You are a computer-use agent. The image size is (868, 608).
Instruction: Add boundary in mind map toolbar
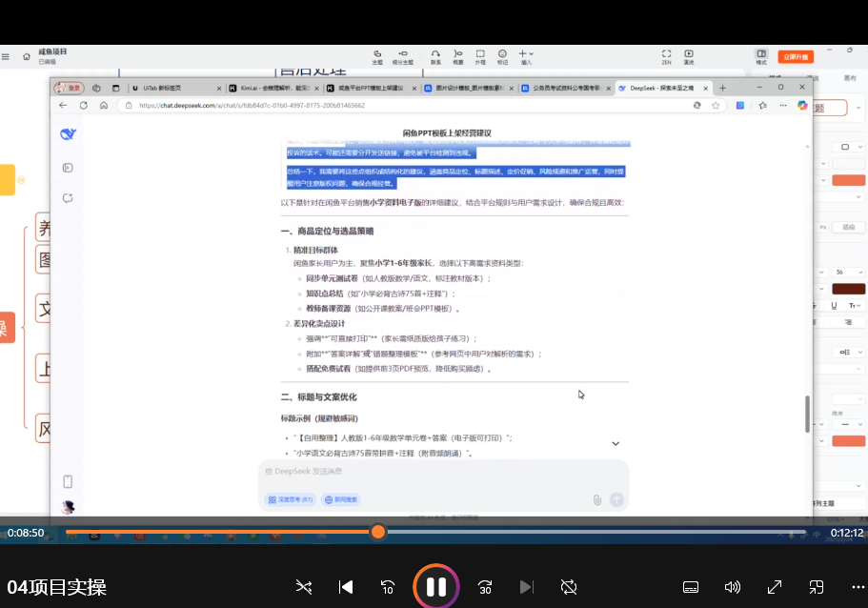pyautogui.click(x=480, y=56)
